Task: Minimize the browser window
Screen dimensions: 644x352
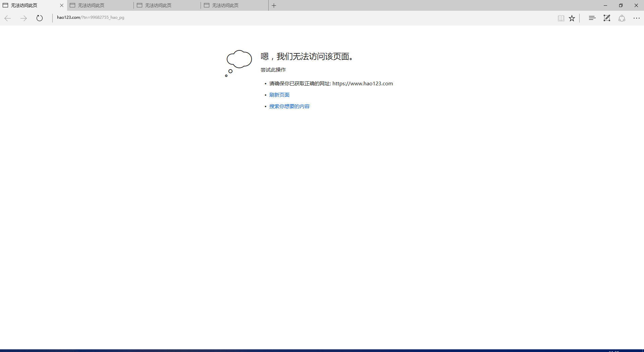Action: 605,5
